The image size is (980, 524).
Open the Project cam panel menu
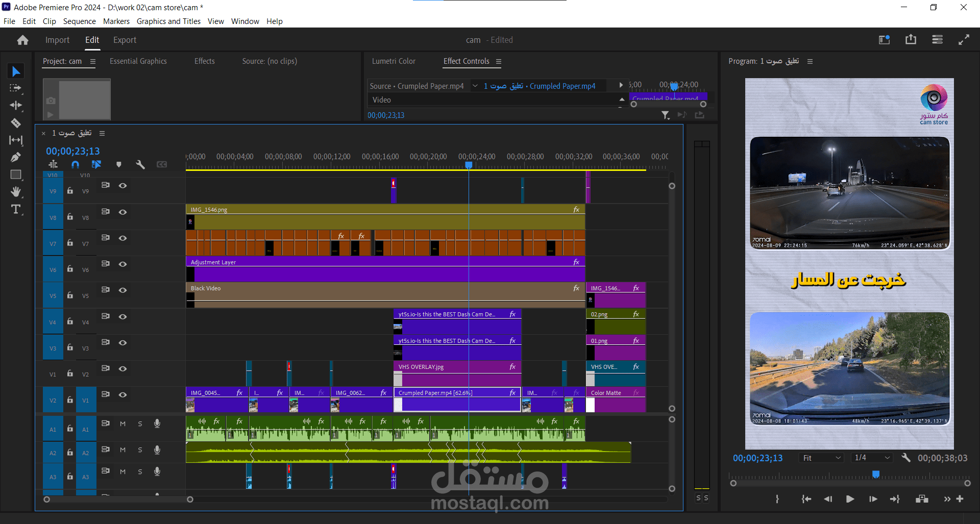(93, 61)
